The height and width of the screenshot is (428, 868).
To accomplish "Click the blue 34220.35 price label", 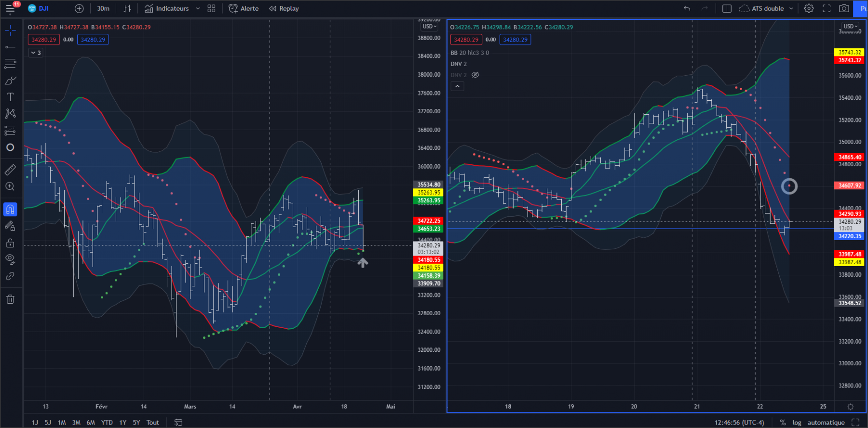I will tap(850, 236).
